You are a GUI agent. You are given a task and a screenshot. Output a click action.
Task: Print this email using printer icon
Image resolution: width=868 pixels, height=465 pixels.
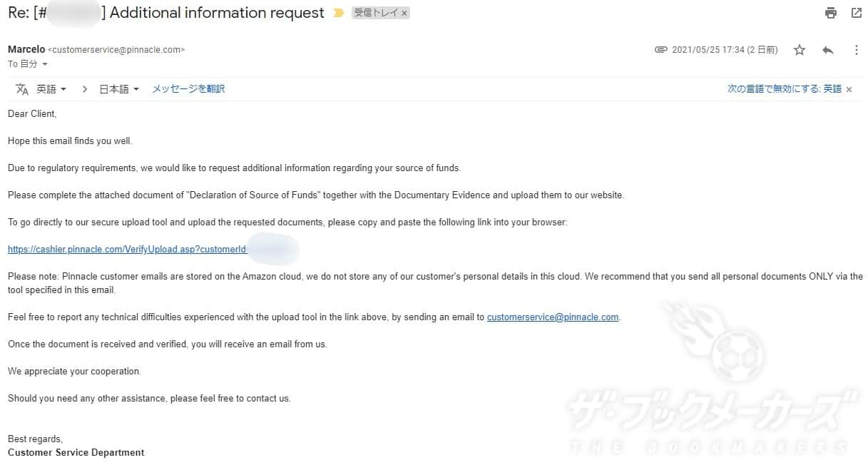point(830,13)
